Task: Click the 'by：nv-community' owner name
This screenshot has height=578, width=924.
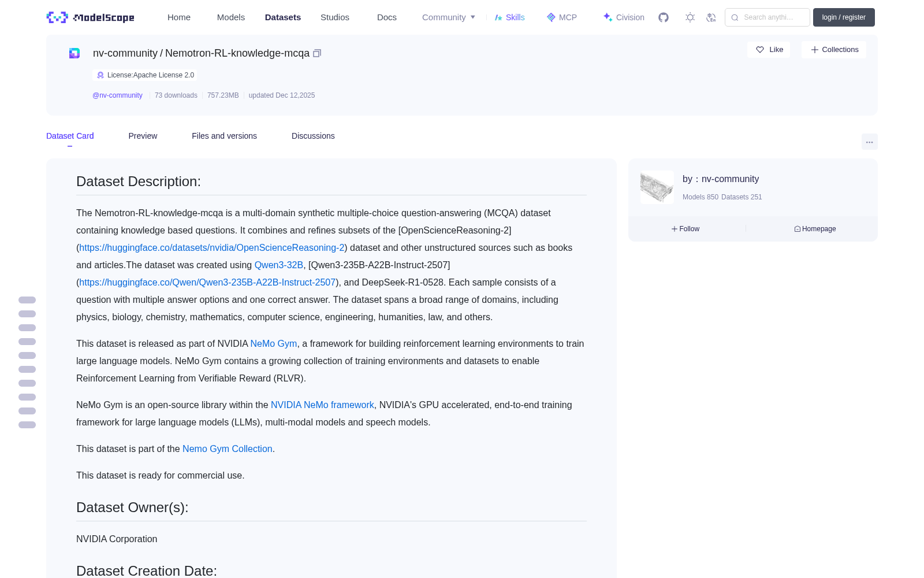Action: point(721,179)
